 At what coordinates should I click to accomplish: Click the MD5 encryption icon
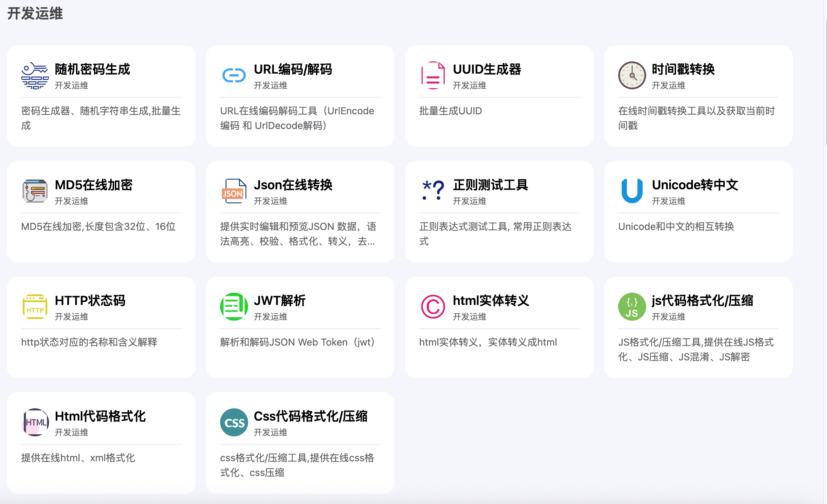pos(35,191)
